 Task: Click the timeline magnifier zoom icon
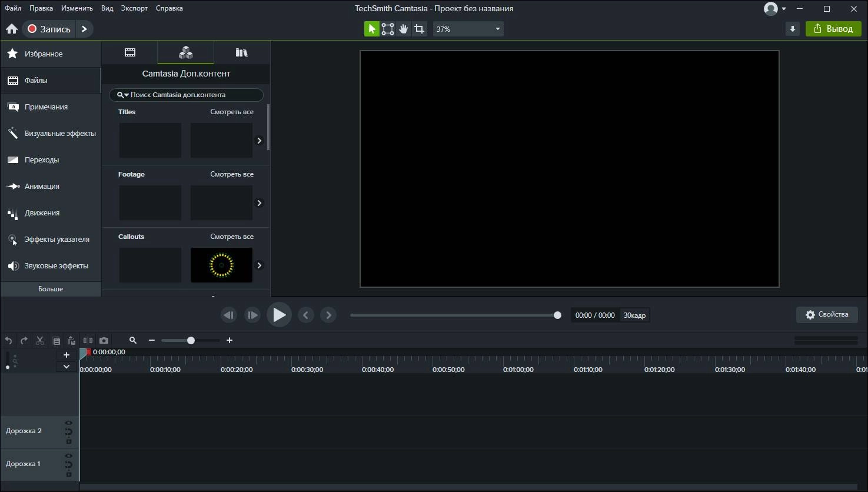(x=133, y=340)
